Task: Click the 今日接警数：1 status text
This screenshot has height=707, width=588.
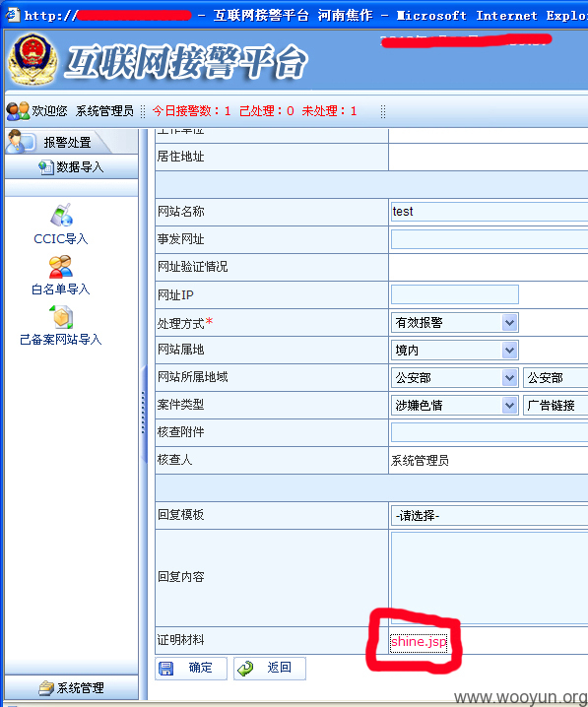Action: 191,111
